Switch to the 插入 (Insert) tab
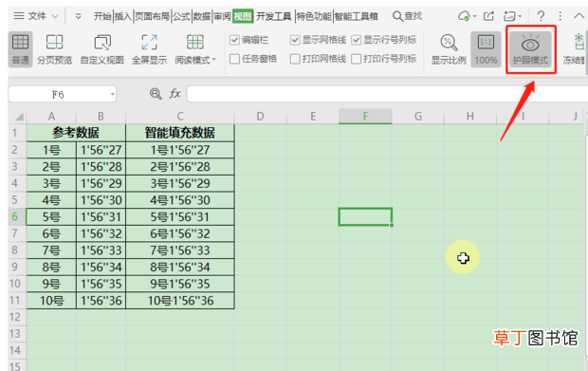The image size is (588, 371). click(x=123, y=16)
